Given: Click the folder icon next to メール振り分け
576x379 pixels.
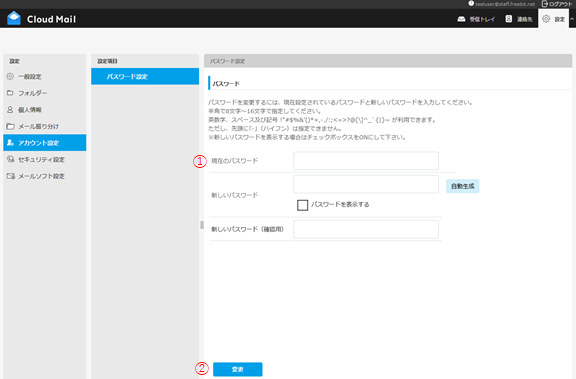Looking at the screenshot, I should [10, 126].
